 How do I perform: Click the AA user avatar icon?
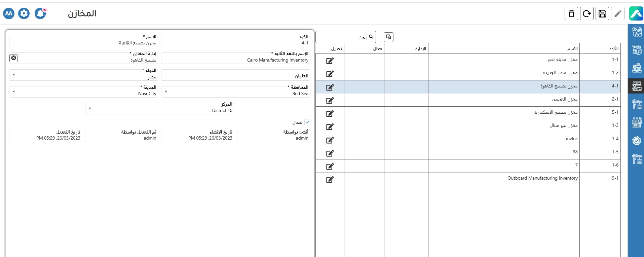(9, 13)
